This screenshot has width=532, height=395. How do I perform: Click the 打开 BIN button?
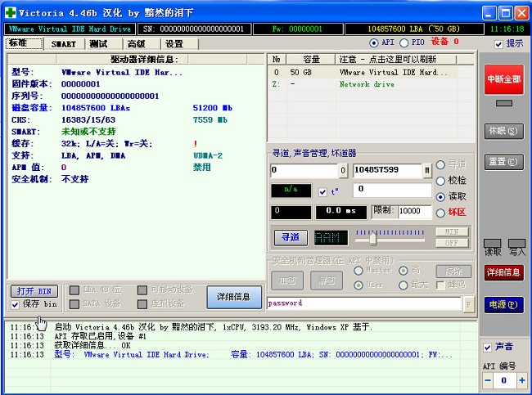(34, 290)
